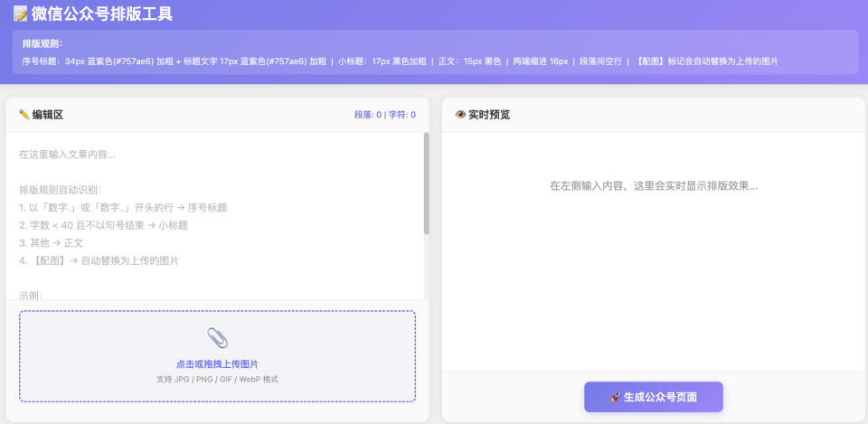Click the 段落: 0 | 字符: 0 counter
This screenshot has height=424, width=868.
[x=385, y=115]
